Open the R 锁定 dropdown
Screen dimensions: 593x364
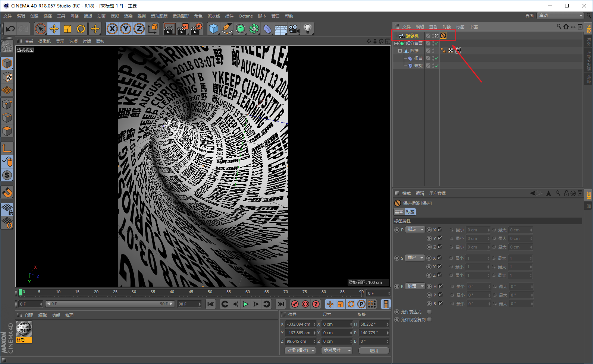pos(415,286)
